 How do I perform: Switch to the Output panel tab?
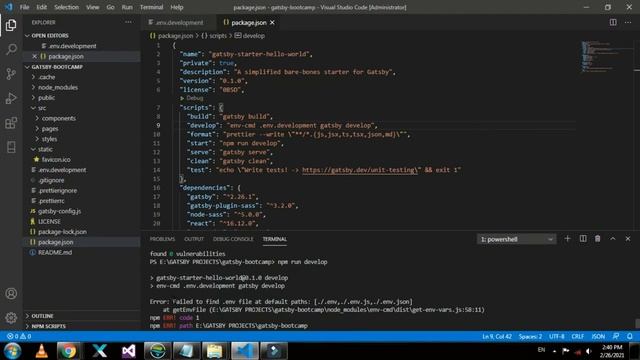tap(194, 239)
